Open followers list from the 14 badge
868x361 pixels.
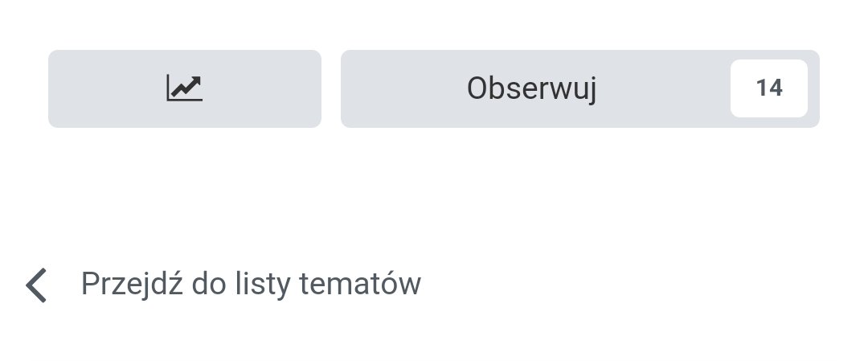click(768, 88)
